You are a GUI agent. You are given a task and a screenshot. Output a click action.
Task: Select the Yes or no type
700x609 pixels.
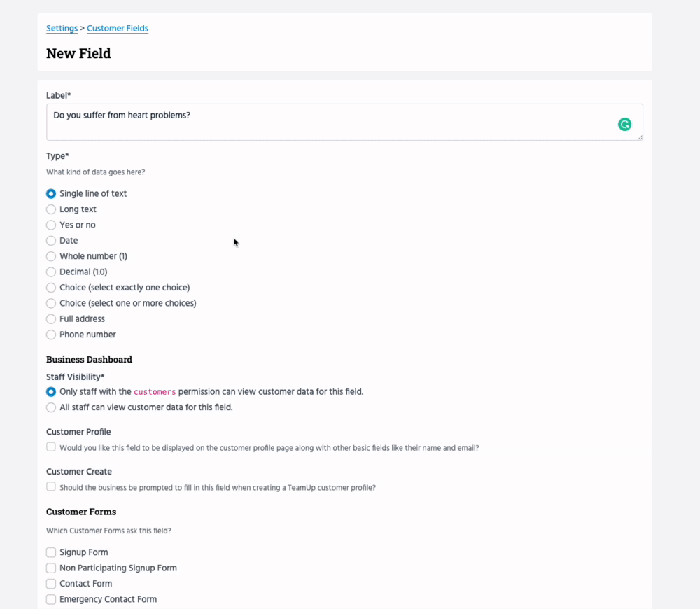pyautogui.click(x=51, y=225)
